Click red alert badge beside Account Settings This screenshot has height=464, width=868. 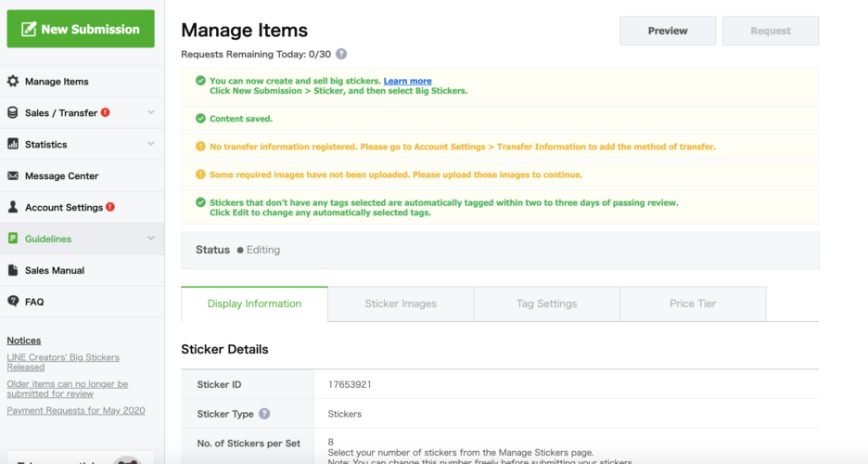coord(110,207)
